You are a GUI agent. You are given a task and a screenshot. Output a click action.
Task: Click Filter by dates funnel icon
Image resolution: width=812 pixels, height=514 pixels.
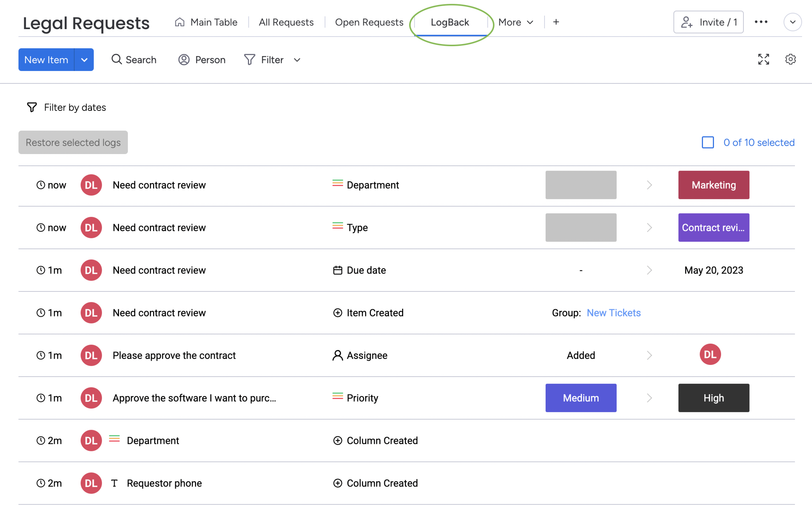click(x=32, y=107)
